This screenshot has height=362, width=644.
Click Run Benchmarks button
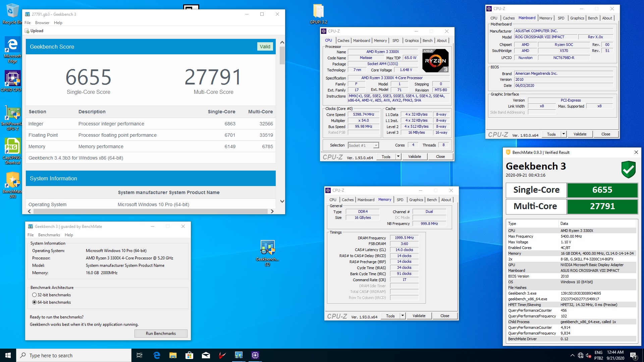point(161,334)
